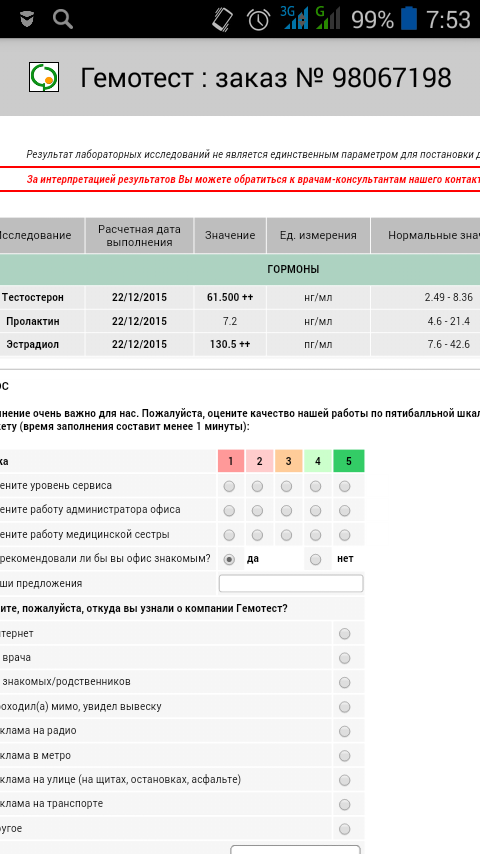
Task: Click rating column header 5 swatch
Action: point(349,461)
